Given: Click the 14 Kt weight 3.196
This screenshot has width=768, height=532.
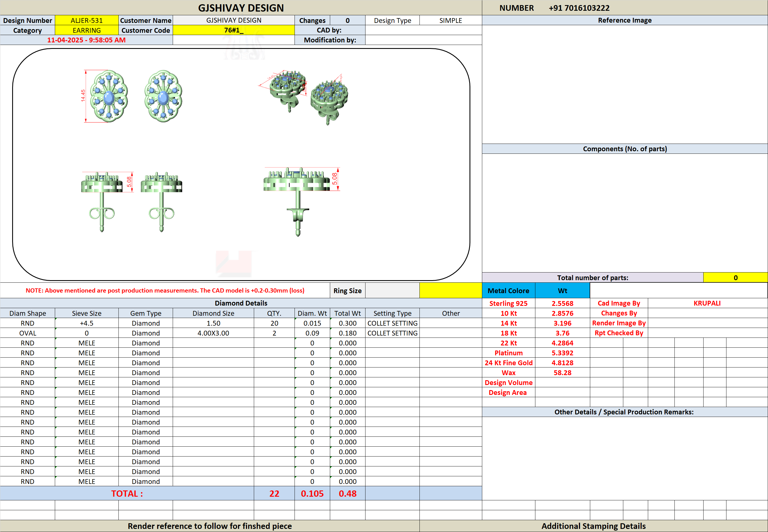Looking at the screenshot, I should coord(562,323).
